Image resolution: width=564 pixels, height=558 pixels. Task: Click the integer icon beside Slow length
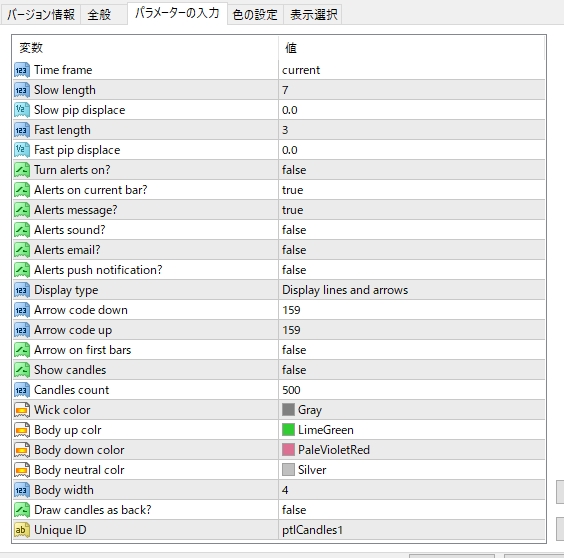pyautogui.click(x=22, y=90)
